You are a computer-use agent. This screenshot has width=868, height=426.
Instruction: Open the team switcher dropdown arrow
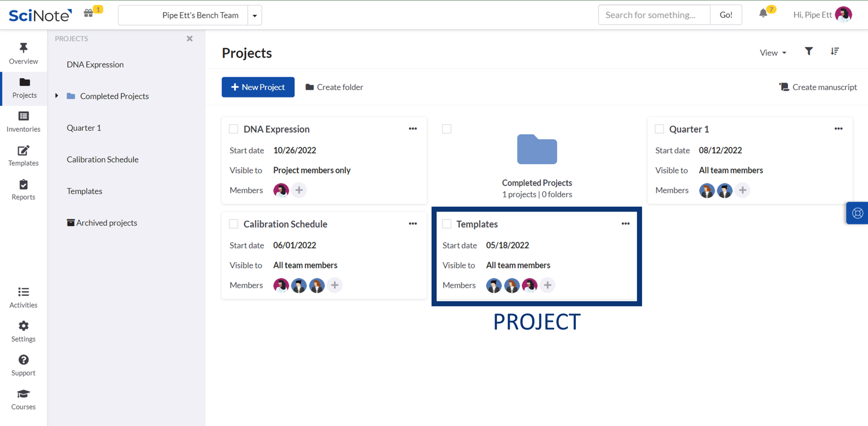pyautogui.click(x=255, y=16)
